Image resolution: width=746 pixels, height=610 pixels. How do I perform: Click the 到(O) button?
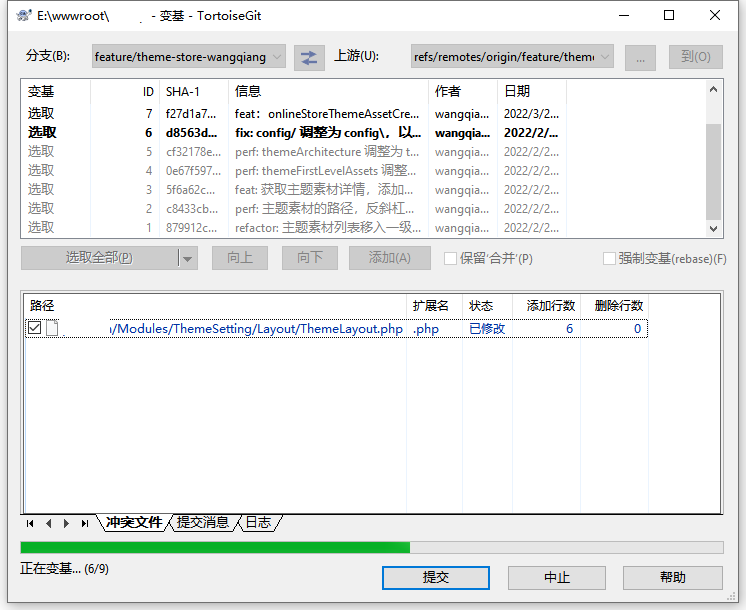point(696,57)
